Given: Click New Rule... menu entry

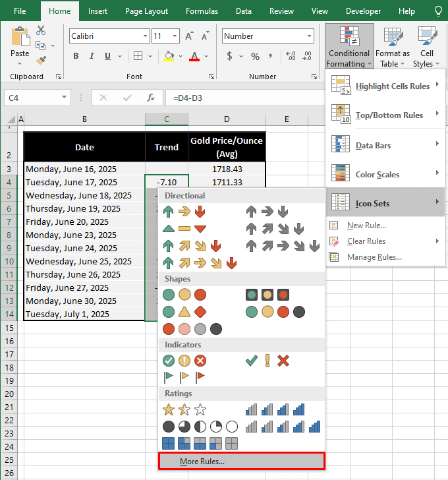Looking at the screenshot, I should coord(385,225).
